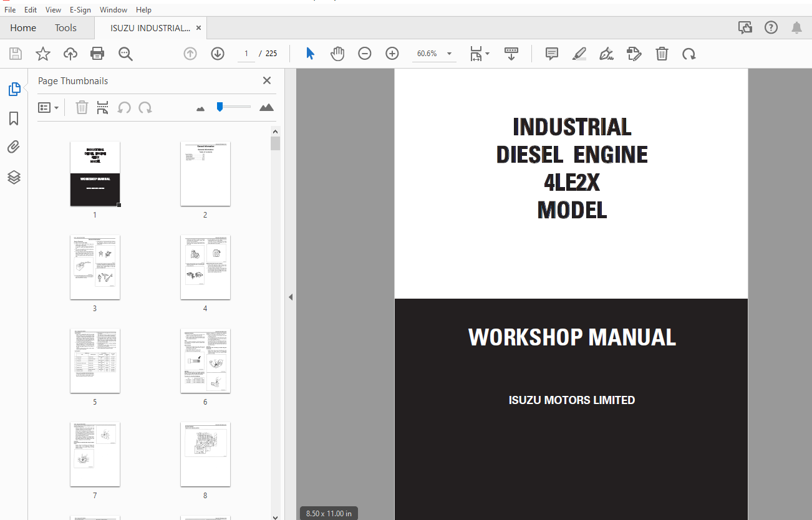Open the Page Thumbnails sidebar icon
The width and height of the screenshot is (812, 520).
click(14, 89)
